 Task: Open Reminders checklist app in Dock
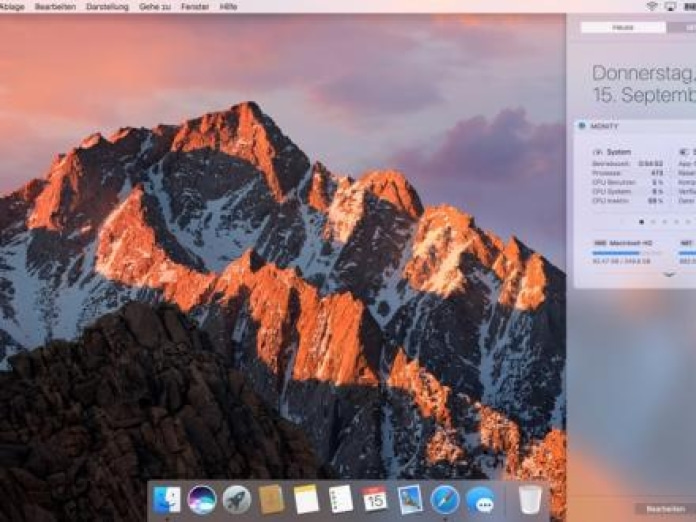coord(341,500)
